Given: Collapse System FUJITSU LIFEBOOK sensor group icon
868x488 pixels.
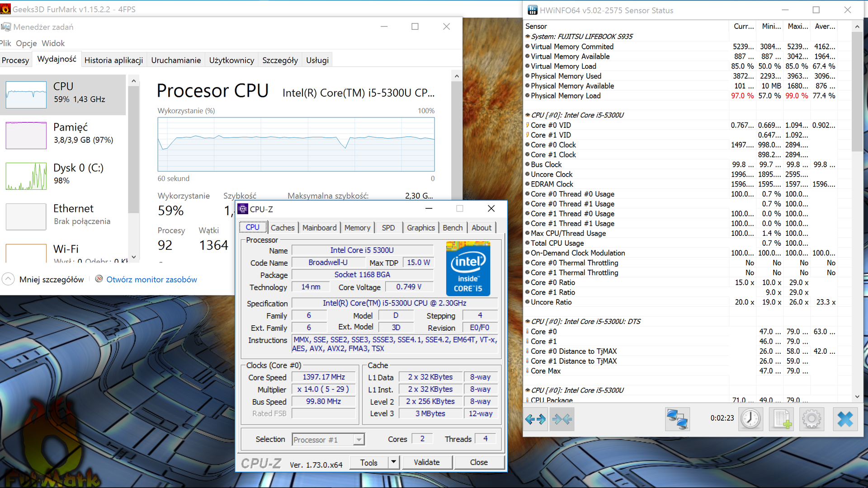Looking at the screenshot, I should tap(528, 37).
